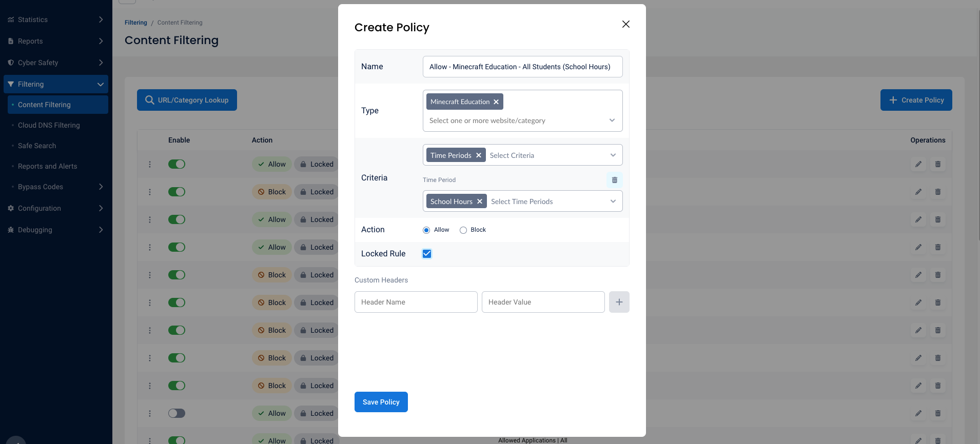Click the Header Value input field
The width and height of the screenshot is (980, 444).
coord(543,302)
